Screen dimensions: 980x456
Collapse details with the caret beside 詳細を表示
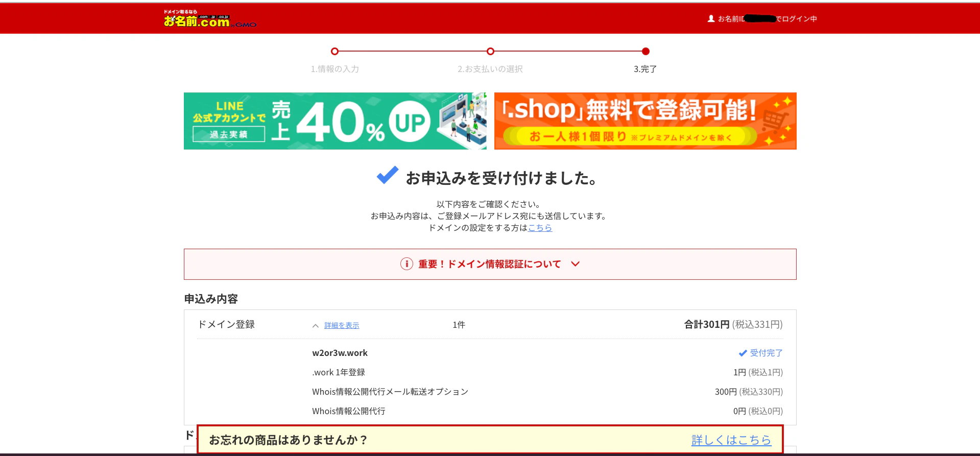point(316,325)
